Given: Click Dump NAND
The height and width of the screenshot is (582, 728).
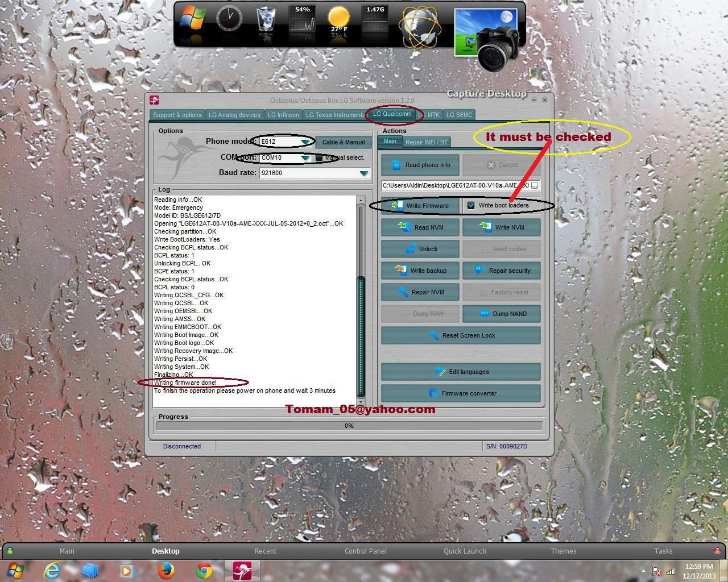Looking at the screenshot, I should pyautogui.click(x=502, y=314).
